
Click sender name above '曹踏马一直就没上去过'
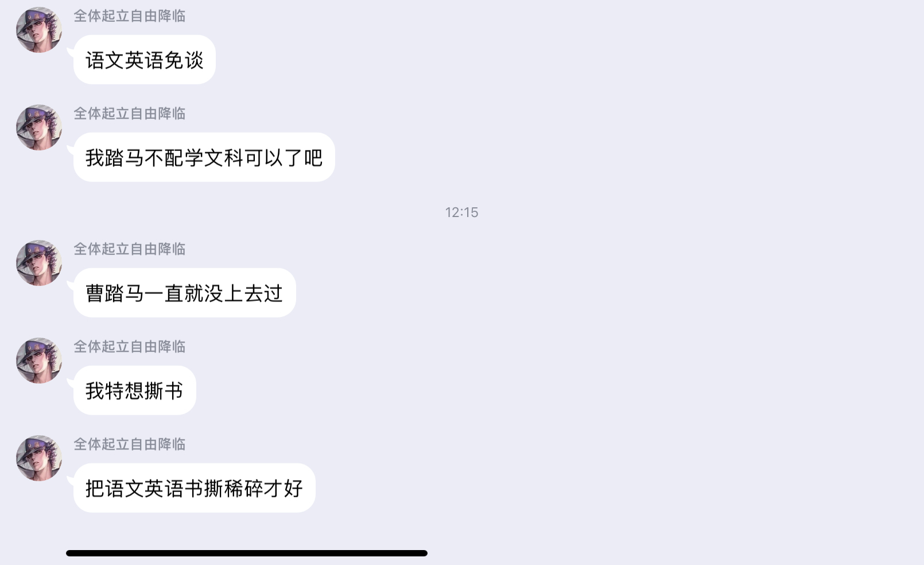(130, 249)
